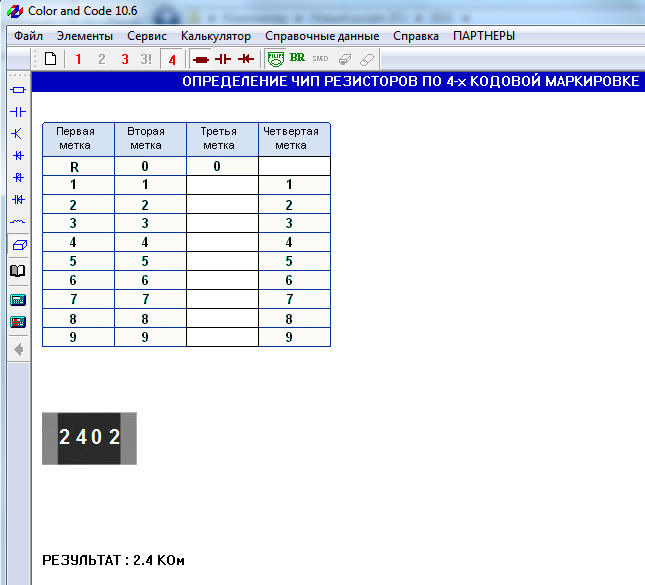645x585 pixels.
Task: Open the teal calculator sidebar icon
Action: tap(18, 300)
